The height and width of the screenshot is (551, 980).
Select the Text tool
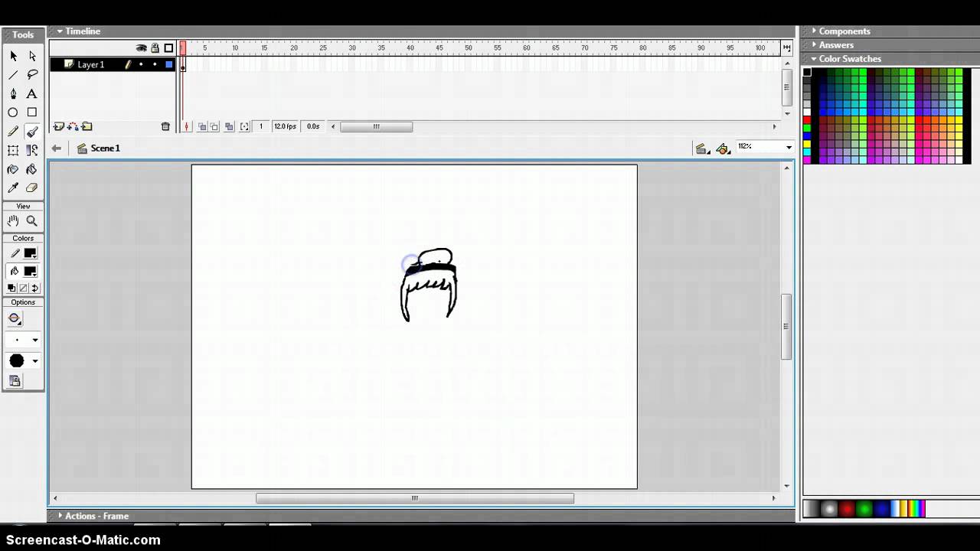(32, 93)
